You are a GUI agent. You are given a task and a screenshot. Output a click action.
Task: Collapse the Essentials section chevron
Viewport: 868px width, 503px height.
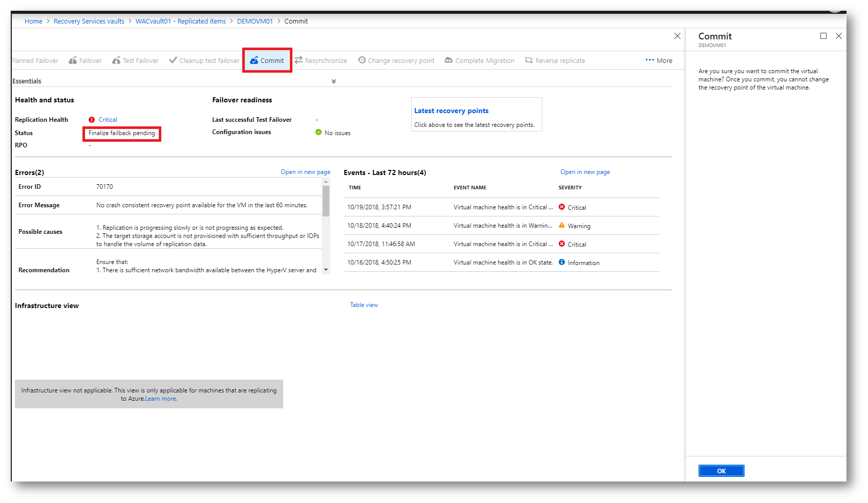[334, 81]
